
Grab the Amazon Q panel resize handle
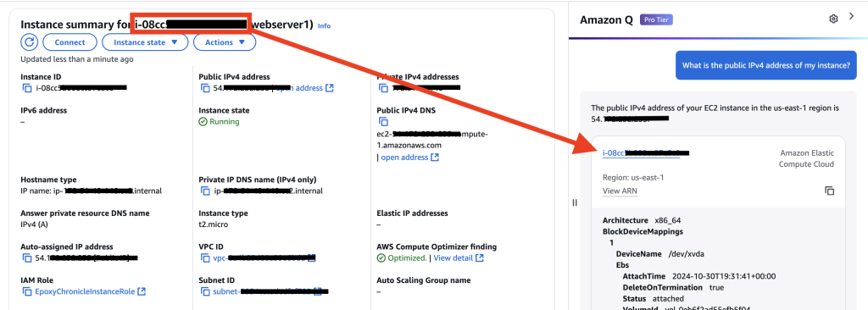pos(574,202)
